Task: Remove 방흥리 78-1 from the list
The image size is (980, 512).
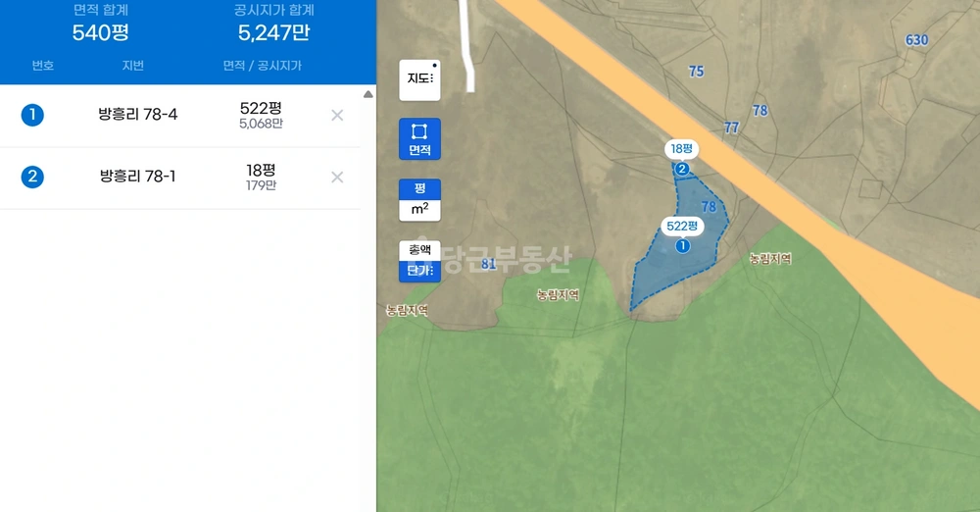Action: click(x=337, y=178)
